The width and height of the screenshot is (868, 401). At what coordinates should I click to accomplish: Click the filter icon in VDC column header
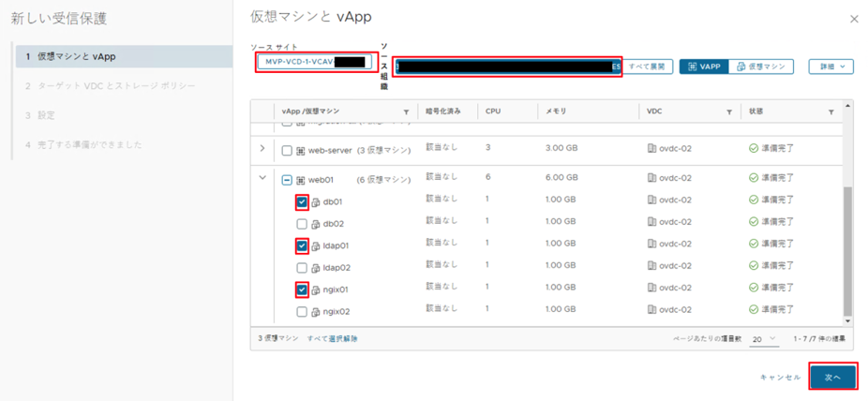coord(729,112)
